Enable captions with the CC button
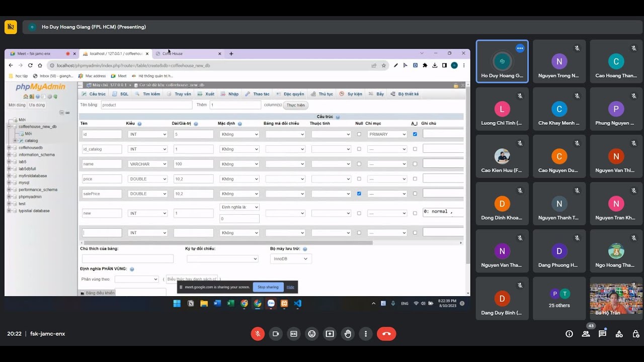The image size is (644, 362). pos(294,334)
